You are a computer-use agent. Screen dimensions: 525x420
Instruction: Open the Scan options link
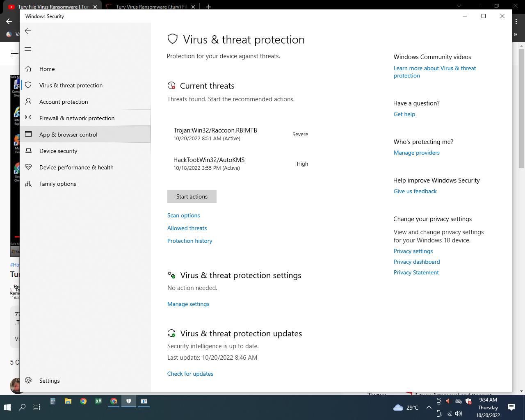[x=183, y=215]
